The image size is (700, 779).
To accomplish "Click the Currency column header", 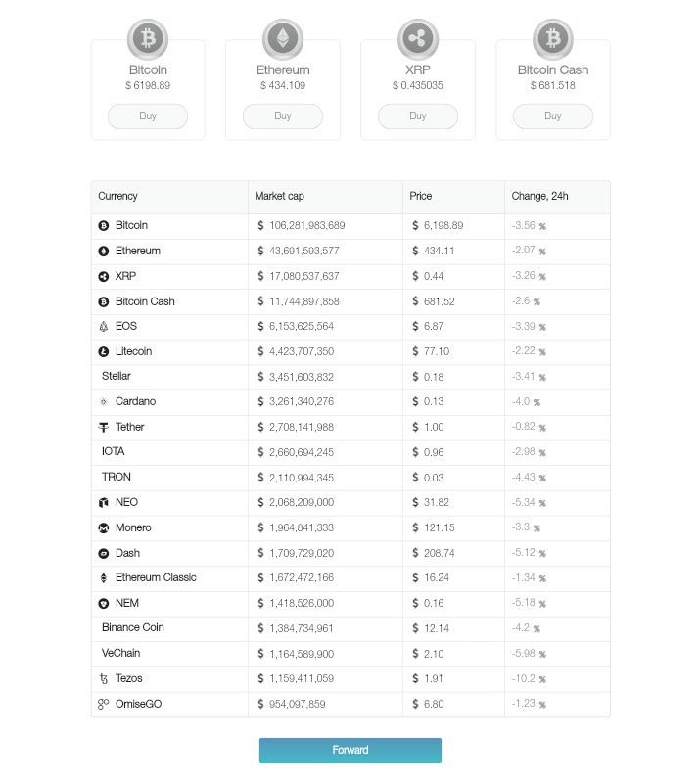I will 117,197.
